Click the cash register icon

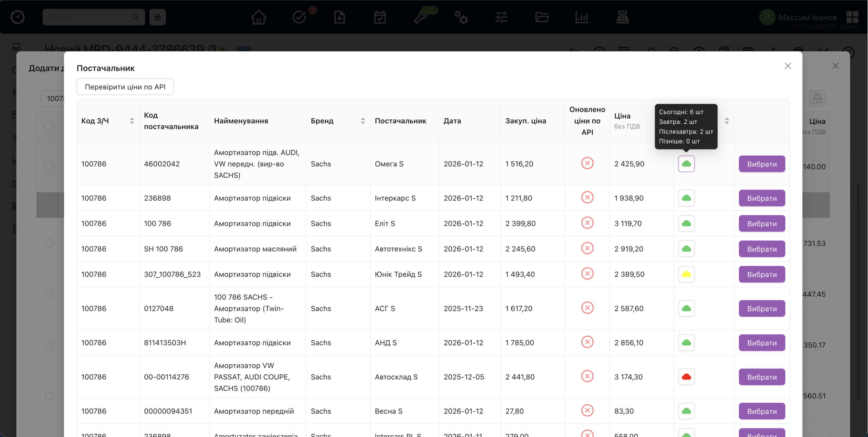tap(623, 17)
